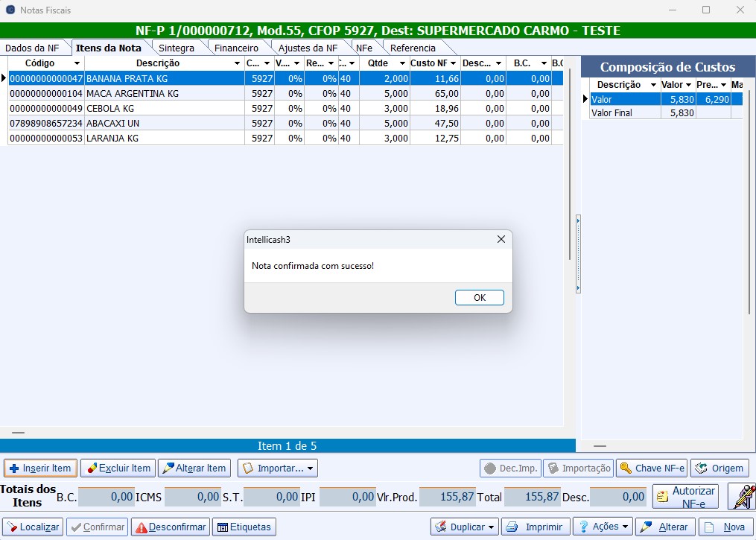The image size is (756, 540).
Task: Click the Imprimir printer button
Action: (535, 527)
